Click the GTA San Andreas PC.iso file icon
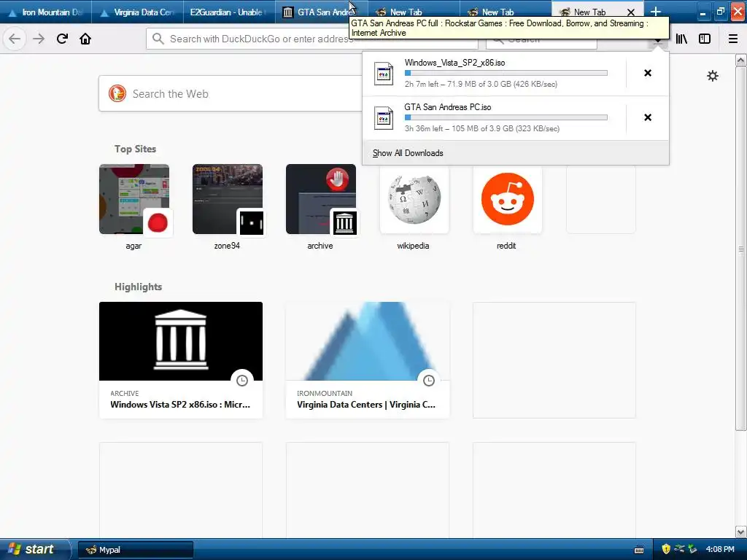 (x=384, y=118)
